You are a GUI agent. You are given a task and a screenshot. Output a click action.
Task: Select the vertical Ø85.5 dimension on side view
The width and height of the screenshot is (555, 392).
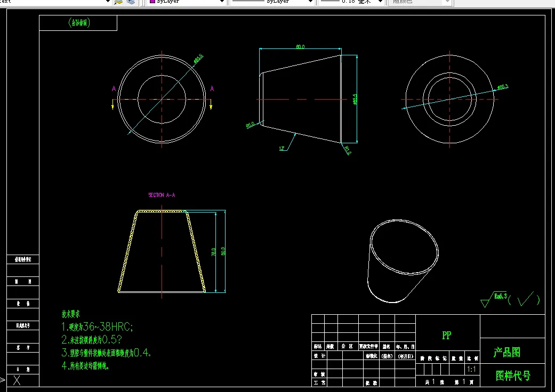(x=355, y=99)
